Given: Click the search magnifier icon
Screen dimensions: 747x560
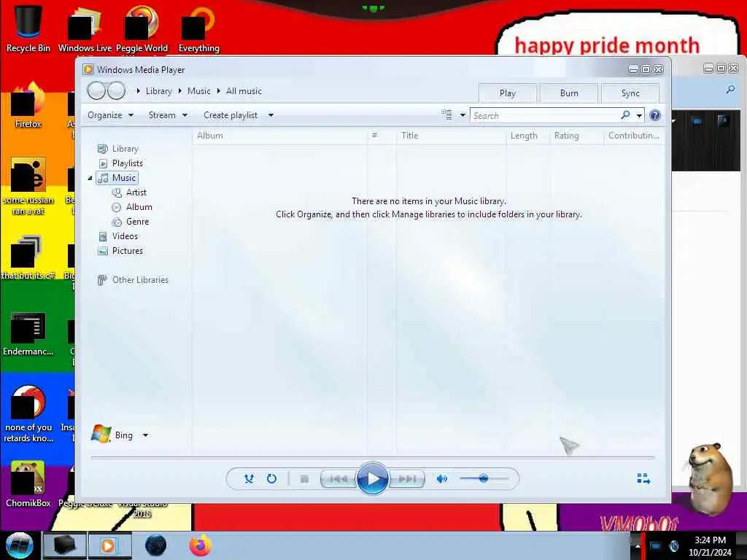Looking at the screenshot, I should 625,114.
